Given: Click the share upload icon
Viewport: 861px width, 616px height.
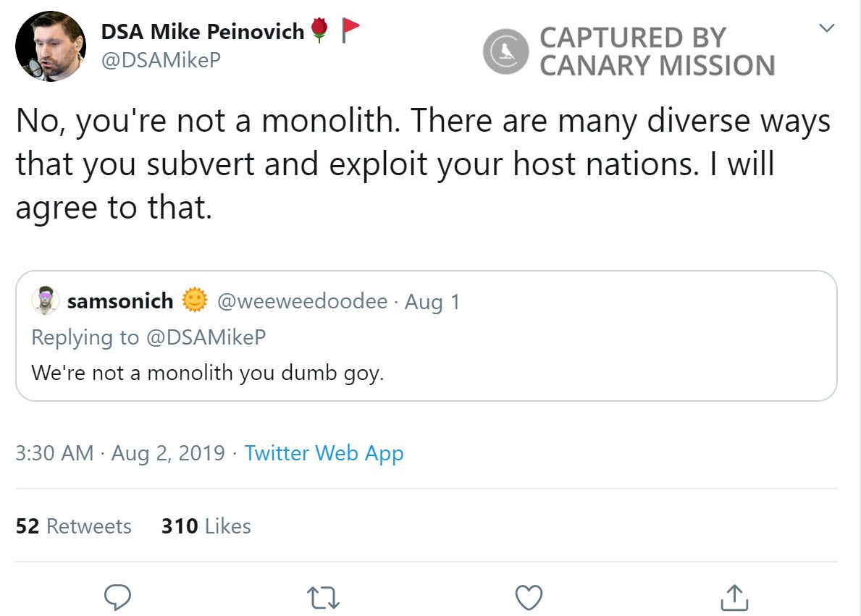Looking at the screenshot, I should coord(734,597).
